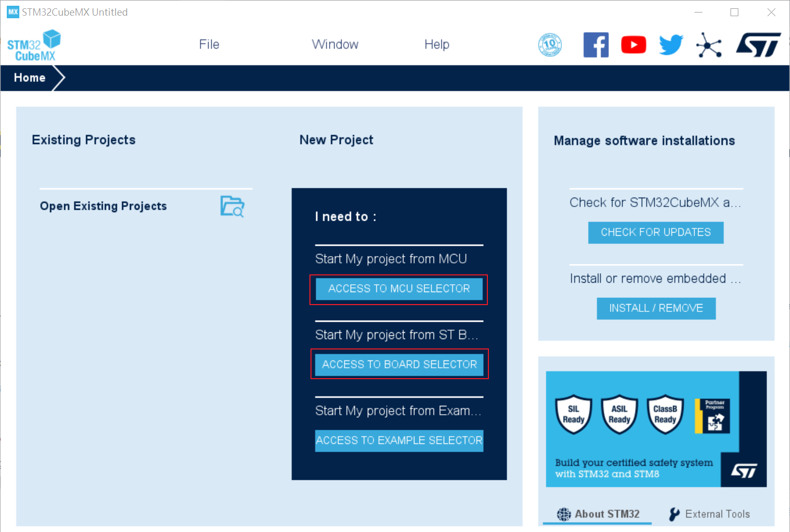Image resolution: width=790 pixels, height=532 pixels.
Task: Click the open folder search icon
Action: pos(232,207)
